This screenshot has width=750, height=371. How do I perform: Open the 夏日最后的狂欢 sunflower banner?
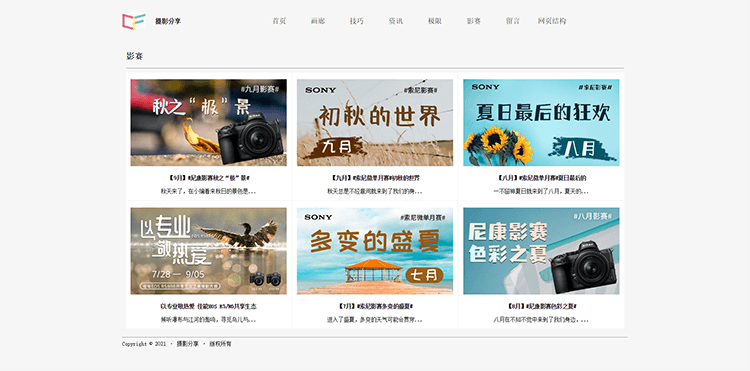point(541,122)
